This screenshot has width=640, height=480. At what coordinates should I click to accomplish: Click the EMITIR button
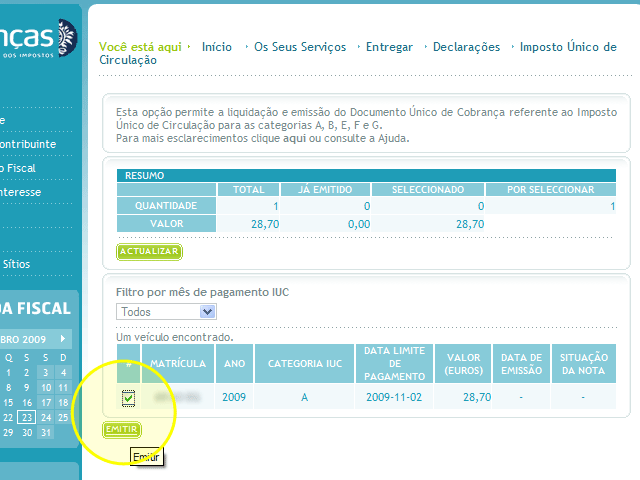click(x=122, y=430)
